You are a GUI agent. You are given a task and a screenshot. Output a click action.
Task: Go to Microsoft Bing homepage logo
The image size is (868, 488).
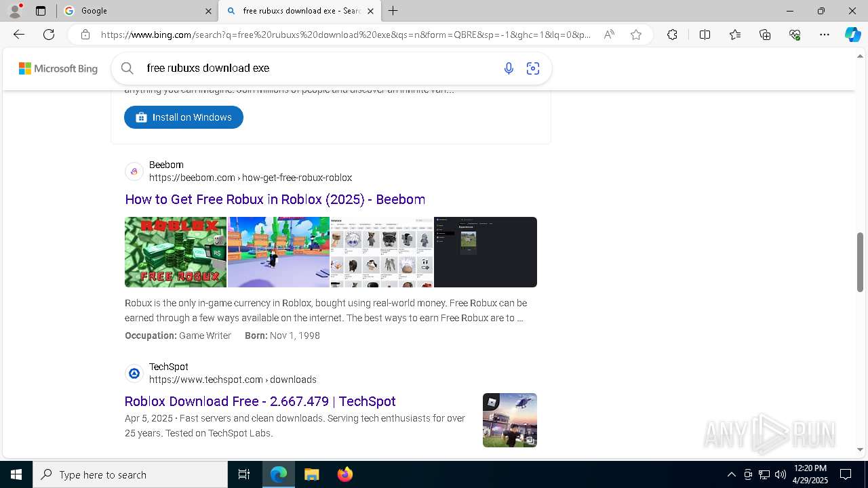click(58, 68)
